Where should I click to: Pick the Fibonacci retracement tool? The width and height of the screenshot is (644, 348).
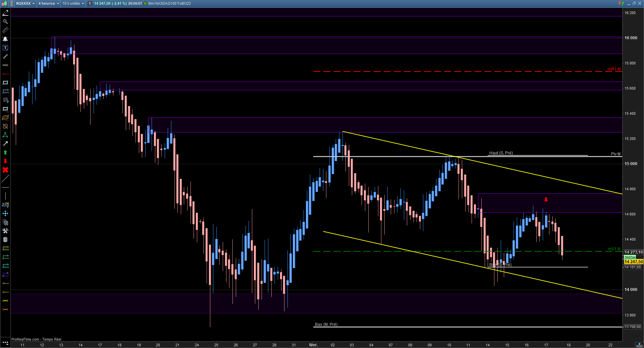[5, 100]
